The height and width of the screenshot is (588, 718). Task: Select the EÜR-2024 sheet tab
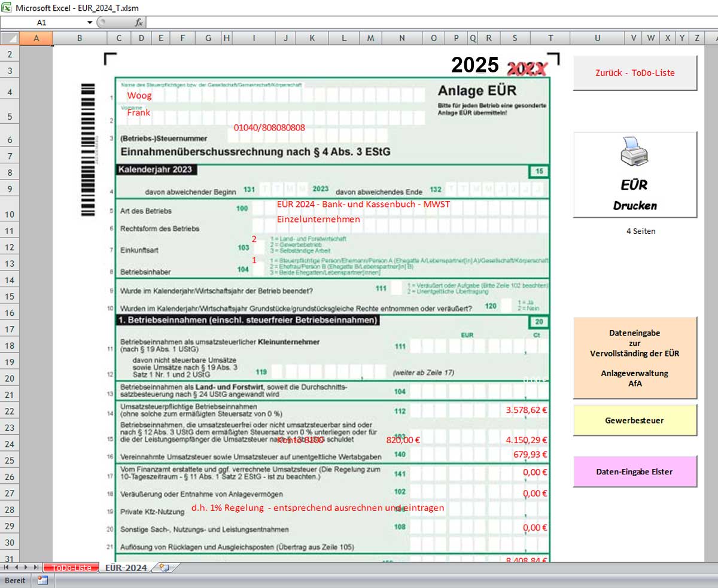pos(126,568)
